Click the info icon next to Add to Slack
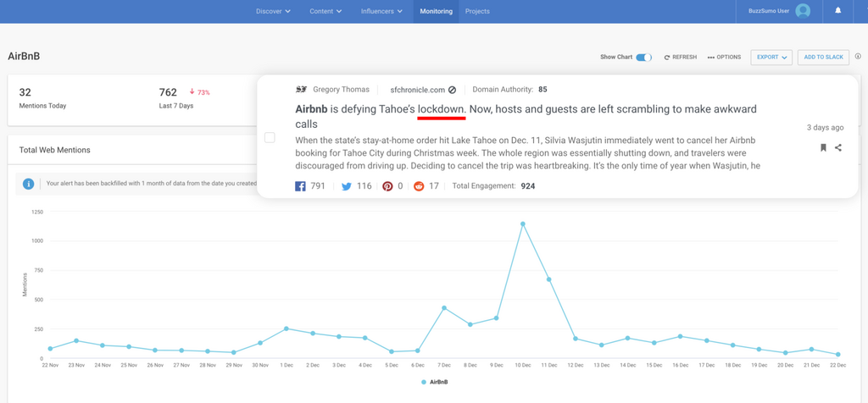 858,57
